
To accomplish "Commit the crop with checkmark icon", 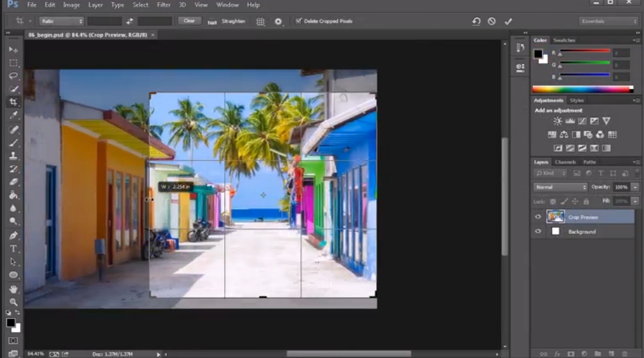I will (508, 22).
